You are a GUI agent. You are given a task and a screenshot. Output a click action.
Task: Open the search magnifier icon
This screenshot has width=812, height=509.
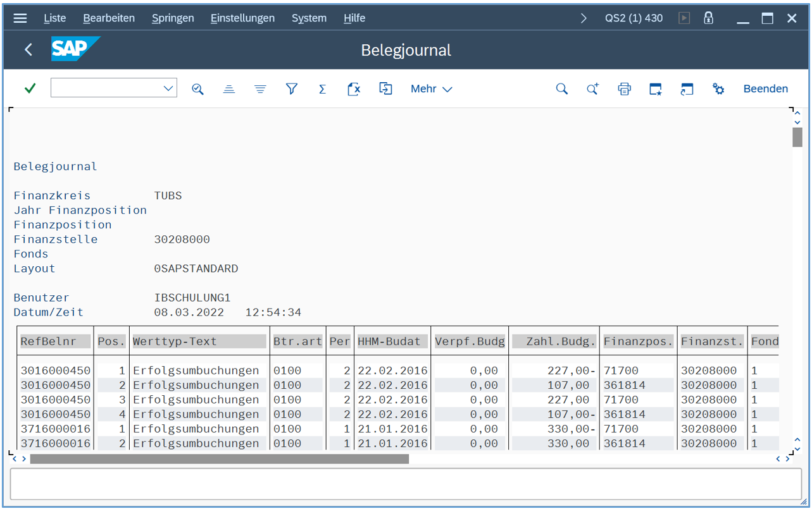[x=561, y=89]
